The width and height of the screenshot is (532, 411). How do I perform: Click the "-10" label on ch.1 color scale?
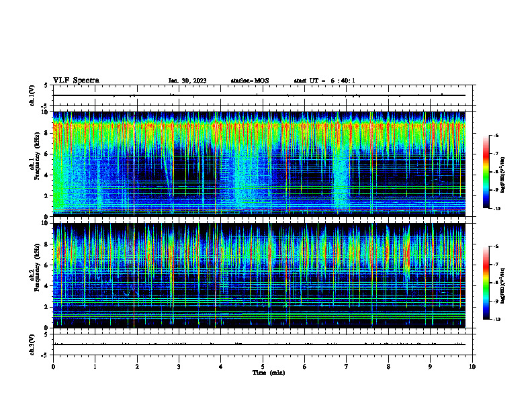point(497,209)
